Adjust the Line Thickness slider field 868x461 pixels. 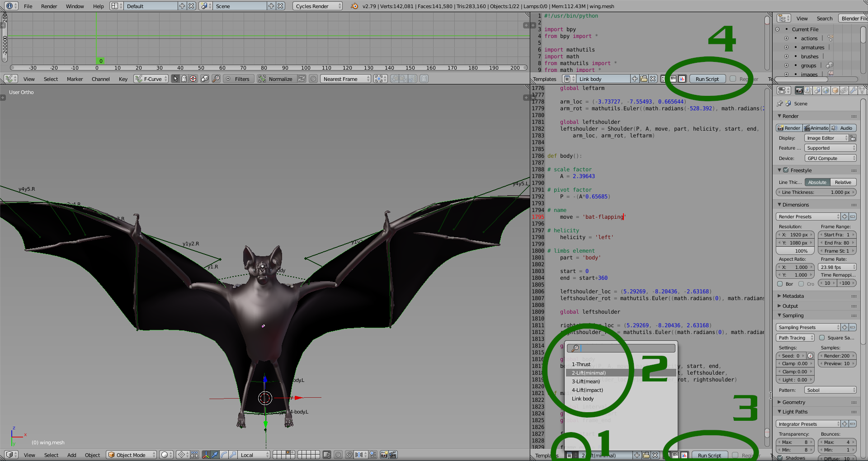coord(816,192)
